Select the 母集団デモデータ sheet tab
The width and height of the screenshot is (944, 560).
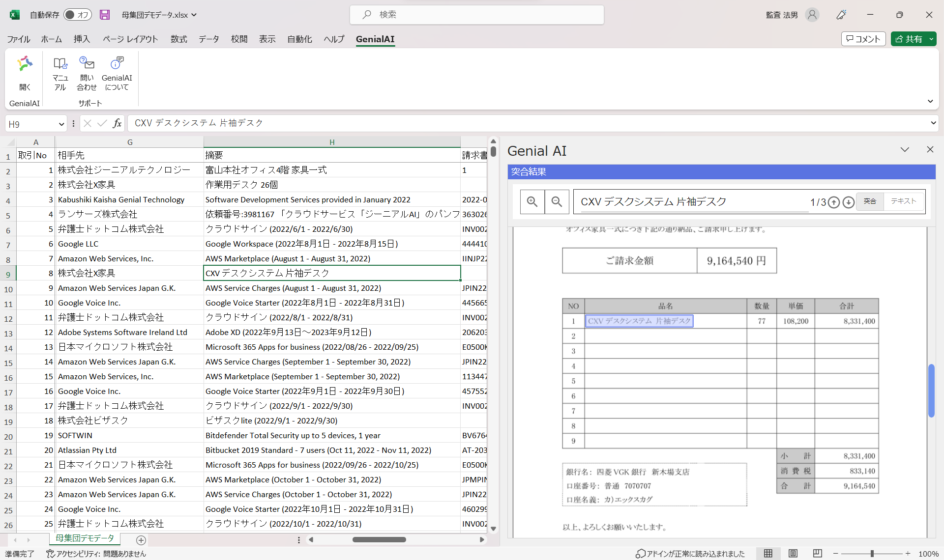(85, 538)
